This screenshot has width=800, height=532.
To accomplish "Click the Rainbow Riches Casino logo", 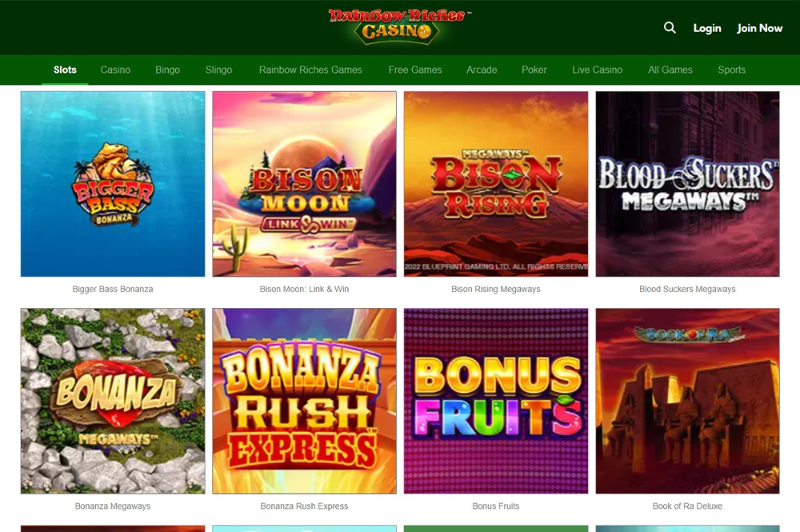I will [x=399, y=26].
